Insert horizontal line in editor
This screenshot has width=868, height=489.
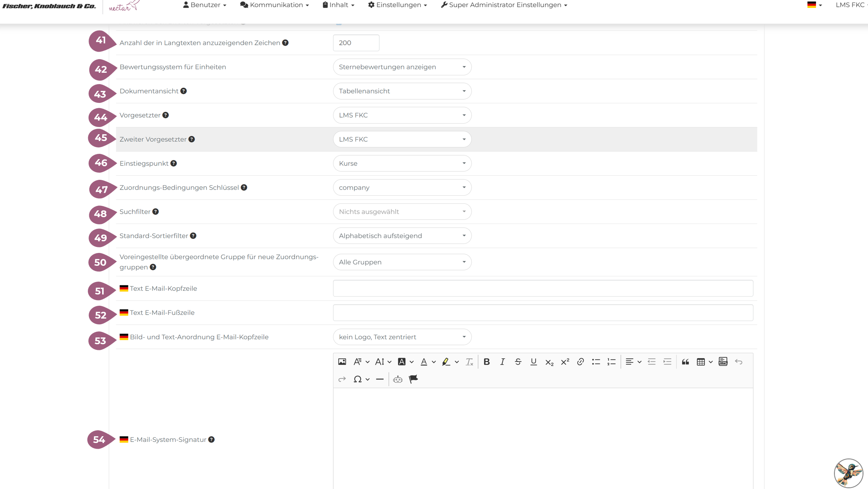click(x=380, y=379)
